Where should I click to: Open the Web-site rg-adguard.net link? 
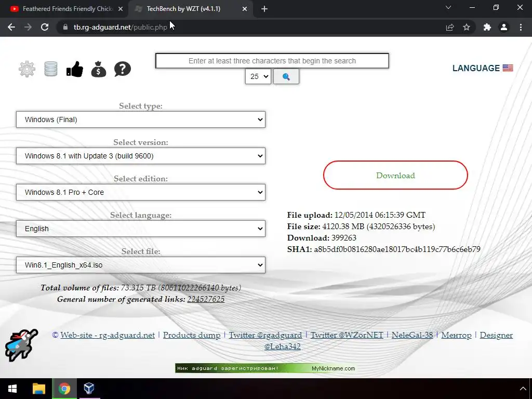pos(108,335)
